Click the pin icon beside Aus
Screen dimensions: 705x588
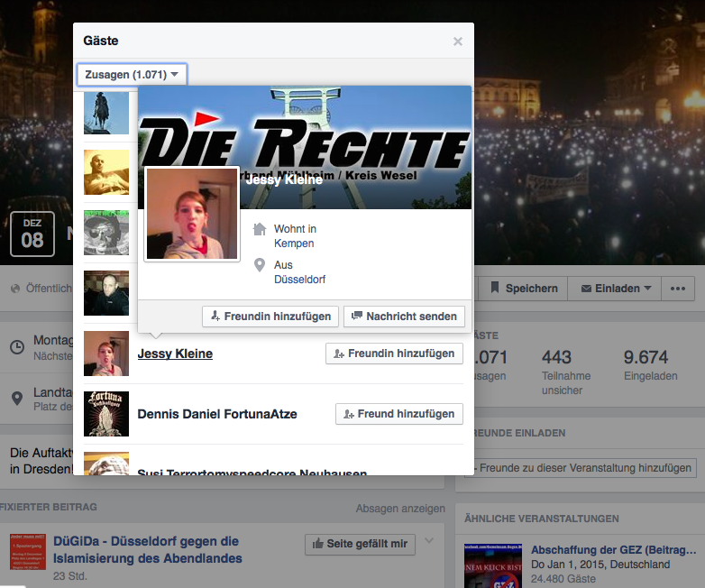click(260, 265)
